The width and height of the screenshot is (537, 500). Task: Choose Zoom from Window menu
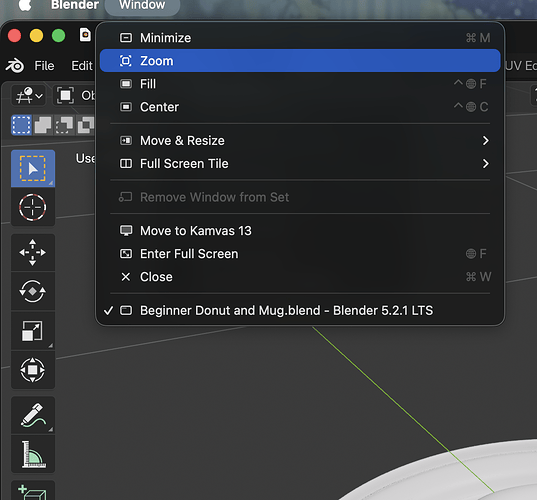click(300, 61)
